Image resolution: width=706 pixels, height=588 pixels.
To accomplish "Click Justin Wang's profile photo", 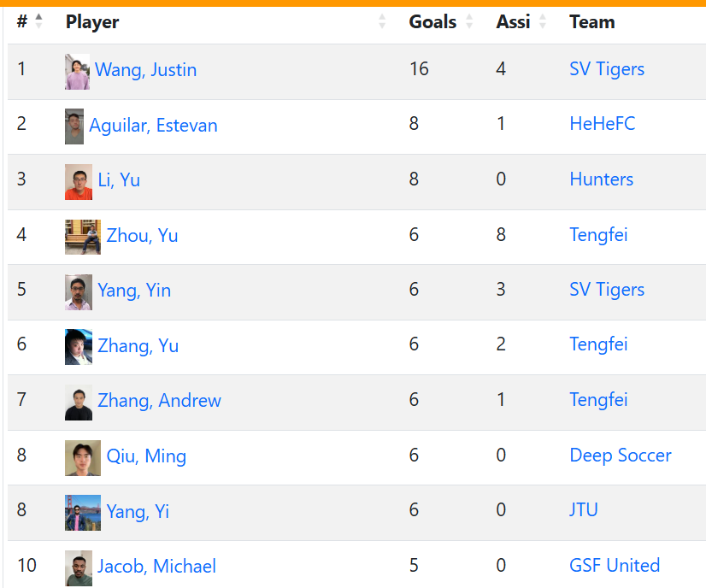I will (x=77, y=72).
